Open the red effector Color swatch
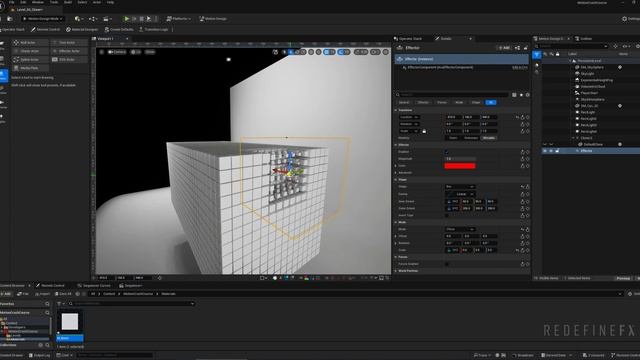640x360 pixels. pyautogui.click(x=460, y=166)
